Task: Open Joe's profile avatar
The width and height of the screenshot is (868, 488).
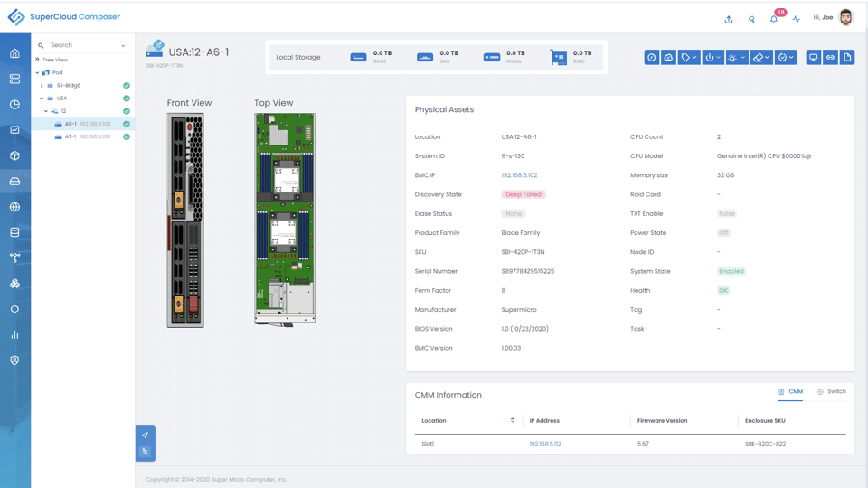Action: click(x=846, y=18)
